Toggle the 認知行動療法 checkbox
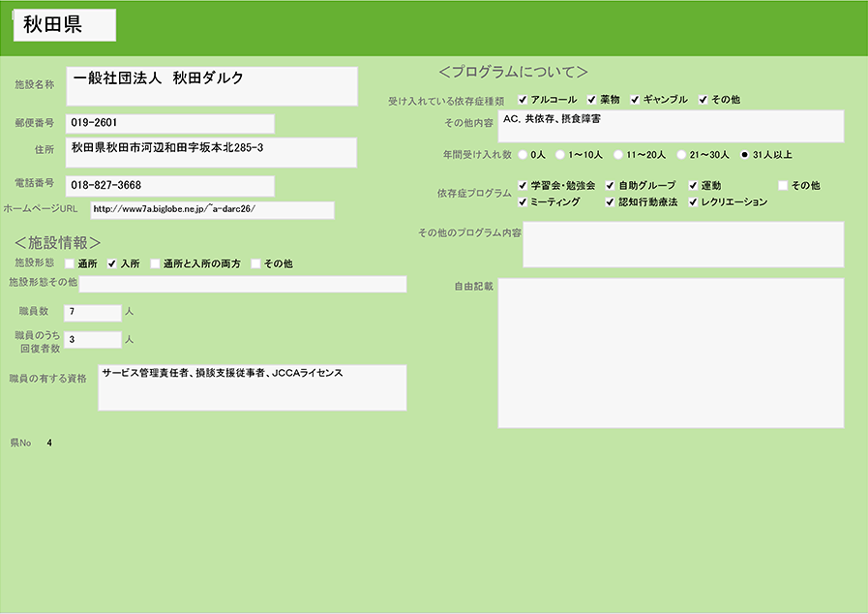 click(610, 202)
